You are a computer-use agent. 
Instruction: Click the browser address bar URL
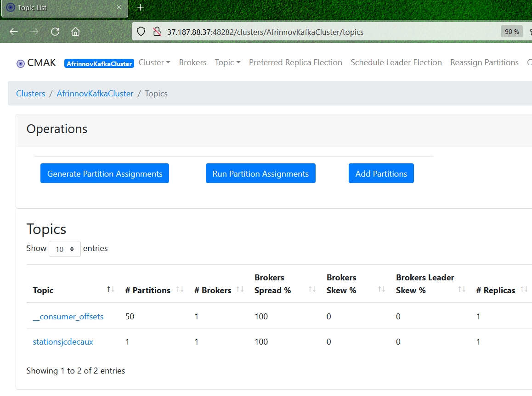click(x=265, y=32)
